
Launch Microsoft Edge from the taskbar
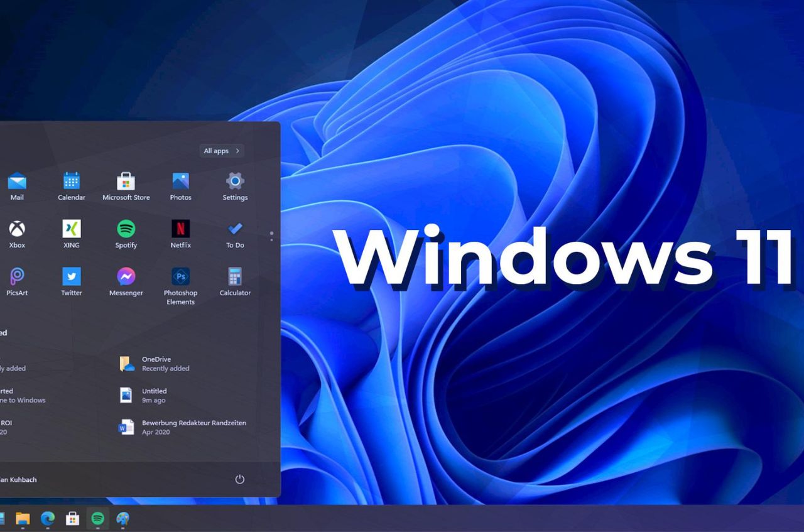tap(48, 518)
